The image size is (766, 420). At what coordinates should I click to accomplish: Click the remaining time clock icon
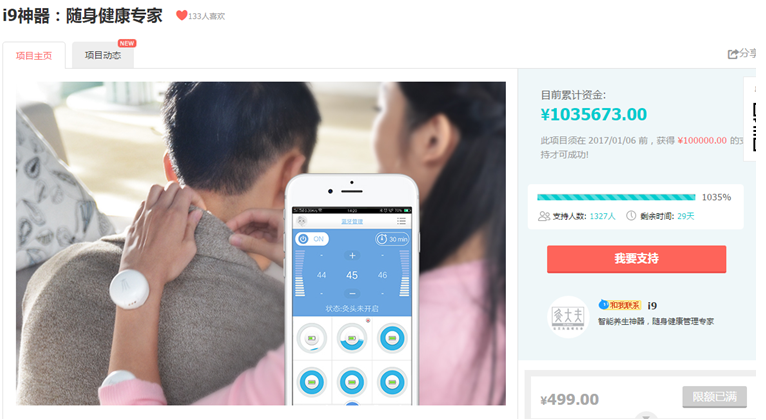coord(631,215)
